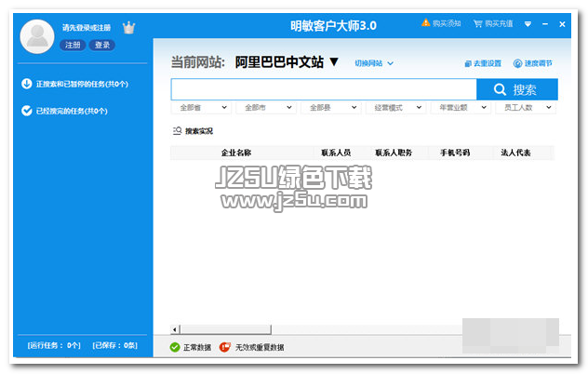Click the green 正常数据 check icon
Image resolution: width=588 pixels, height=374 pixels.
pyautogui.click(x=175, y=347)
